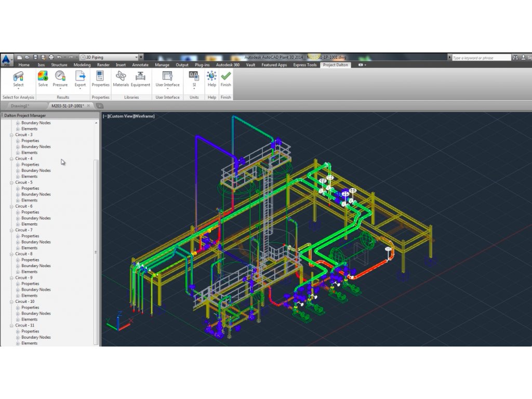The image size is (532, 399).
Task: Open the Featured Apps ribbon tab
Action: coord(274,65)
